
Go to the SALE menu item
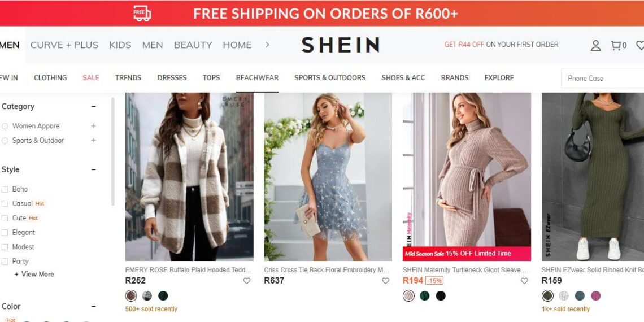[91, 77]
